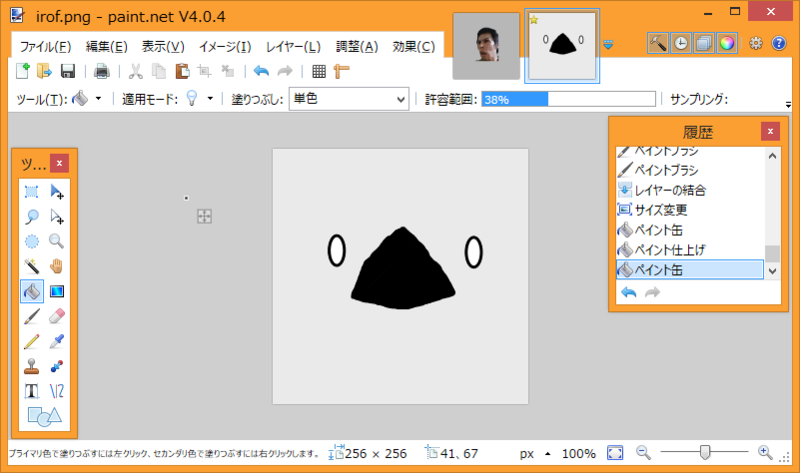Open the イメージ(I) menu
This screenshot has width=800, height=473.
(225, 46)
